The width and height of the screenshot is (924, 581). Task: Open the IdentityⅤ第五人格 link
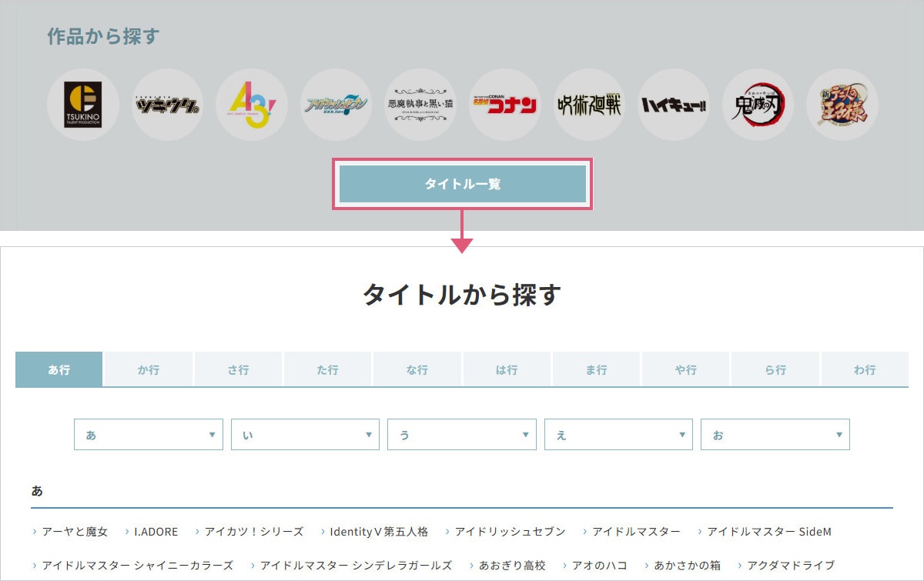[x=378, y=532]
